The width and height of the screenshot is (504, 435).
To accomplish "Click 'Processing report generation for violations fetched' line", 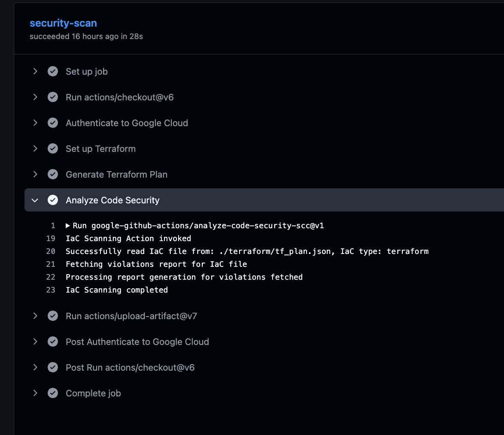I will coord(184,277).
